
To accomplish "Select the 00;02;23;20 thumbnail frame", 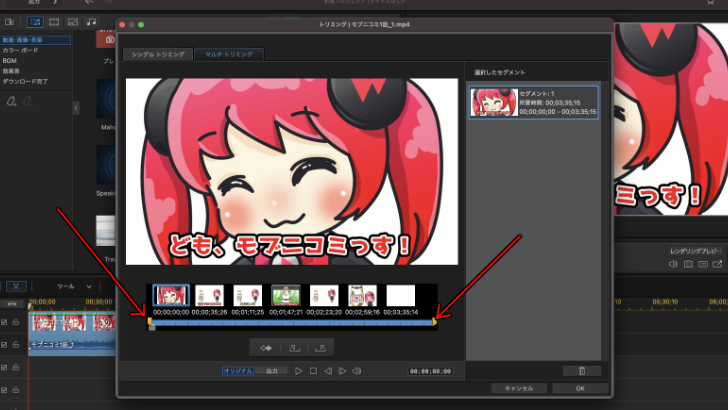I will [x=324, y=295].
